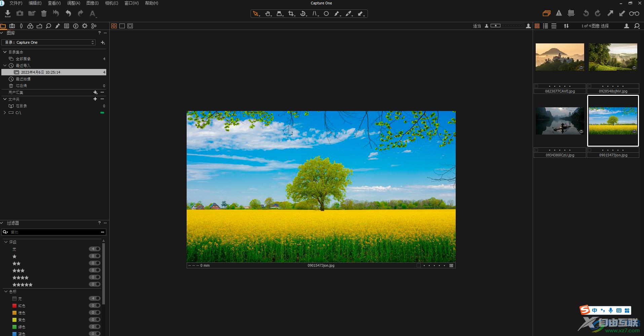Viewport: 644px width, 336px height.
Task: Open the 帮助(H) menu
Action: tap(151, 3)
